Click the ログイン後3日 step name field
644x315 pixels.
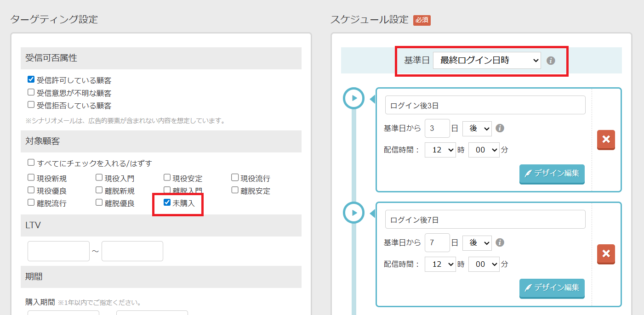tap(485, 105)
